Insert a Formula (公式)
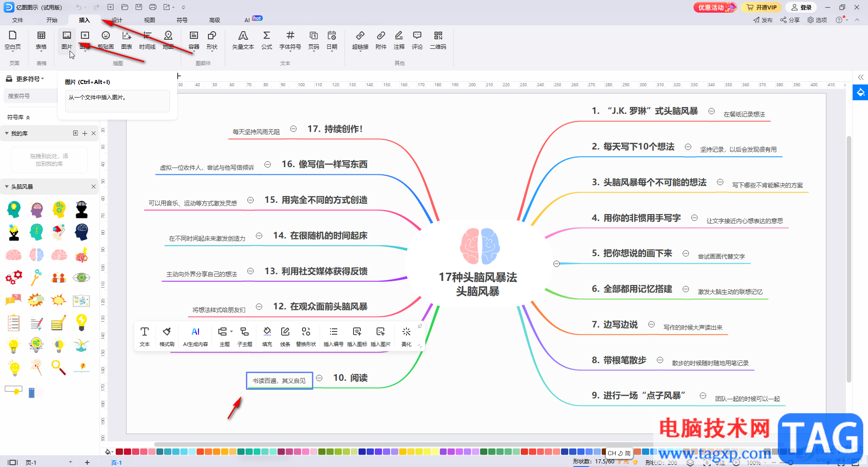 click(267, 40)
